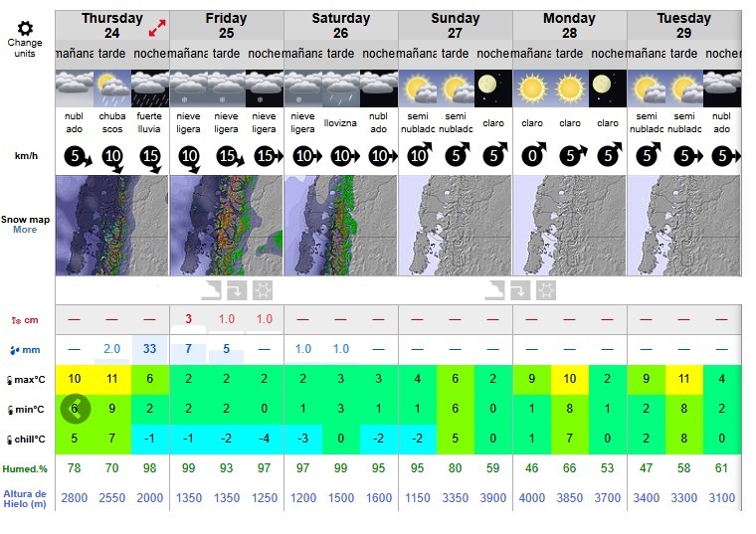Open the Change units gear icon

pyautogui.click(x=25, y=28)
